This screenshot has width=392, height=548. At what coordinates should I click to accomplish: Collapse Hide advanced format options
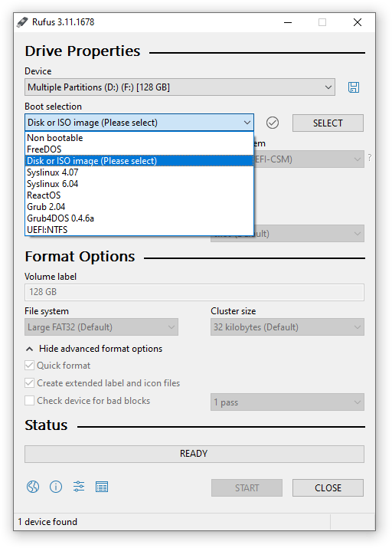[x=94, y=349]
